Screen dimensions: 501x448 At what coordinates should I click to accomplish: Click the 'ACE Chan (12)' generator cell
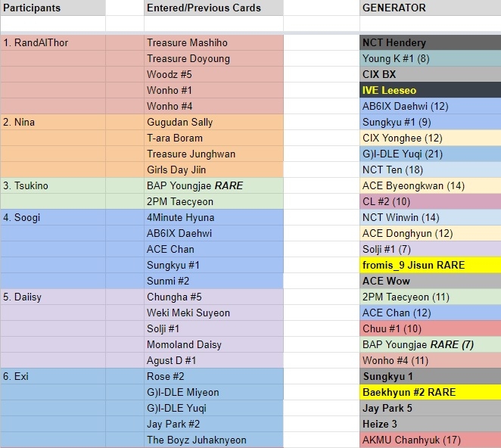coord(430,313)
